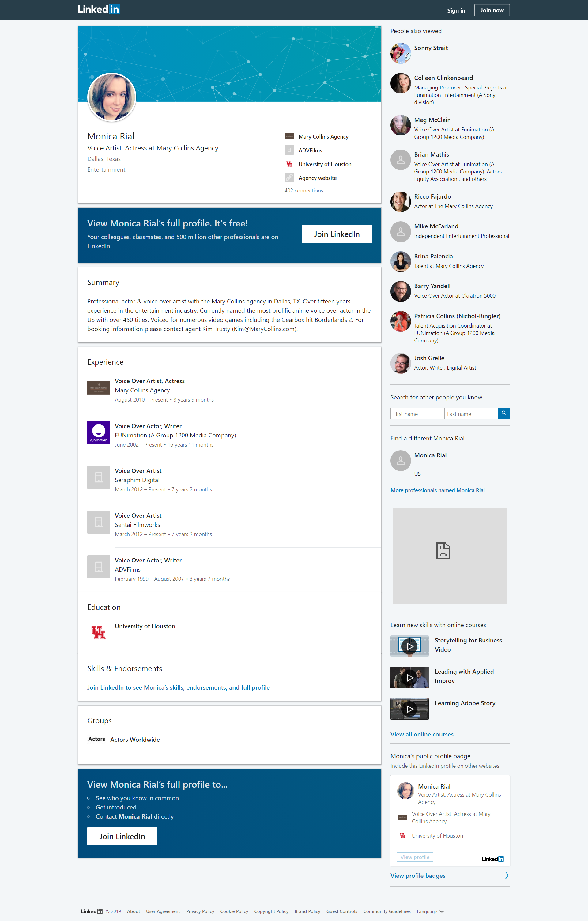This screenshot has height=921, width=588.
Task: Click Join LinkedIn to see Monica's skills link
Action: (178, 687)
